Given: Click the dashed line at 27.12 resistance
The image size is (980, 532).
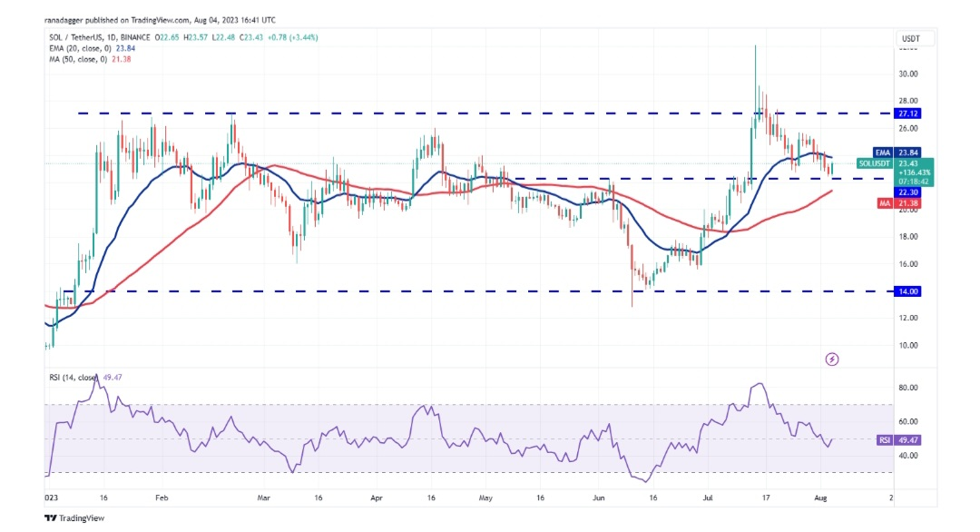Looking at the screenshot, I should tap(454, 113).
